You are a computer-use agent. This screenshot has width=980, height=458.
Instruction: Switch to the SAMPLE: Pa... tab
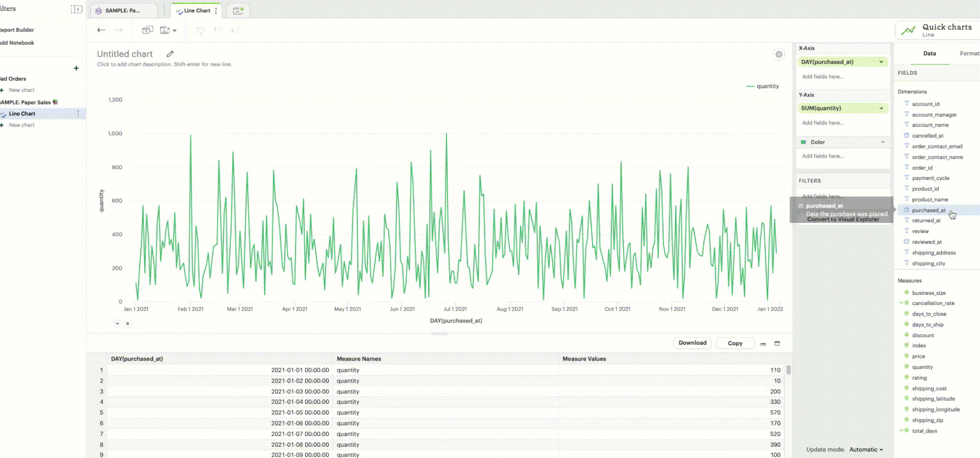[x=122, y=11]
